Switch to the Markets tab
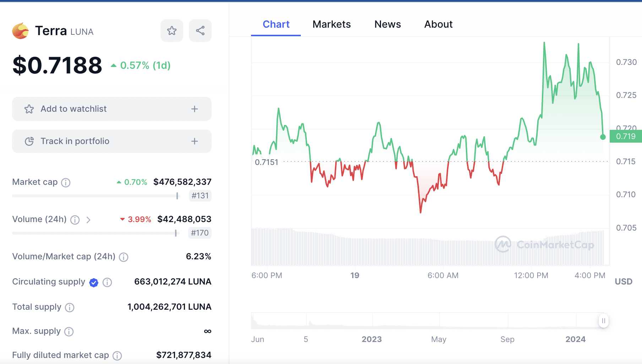The height and width of the screenshot is (364, 642). pyautogui.click(x=331, y=24)
